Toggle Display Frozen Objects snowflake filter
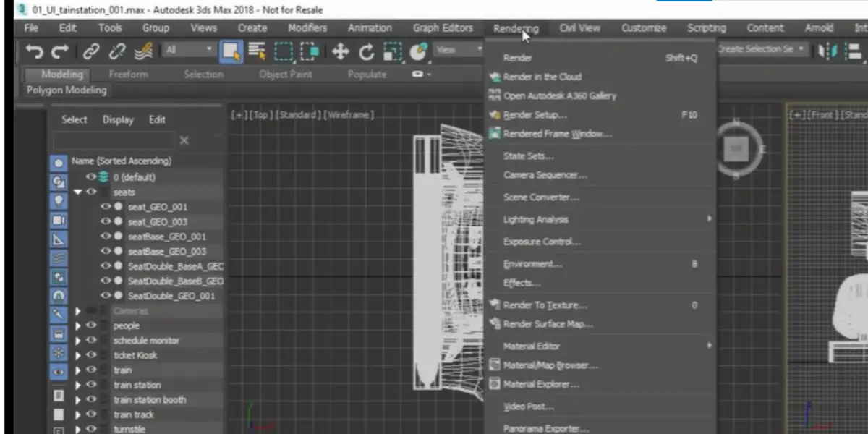 [x=59, y=353]
